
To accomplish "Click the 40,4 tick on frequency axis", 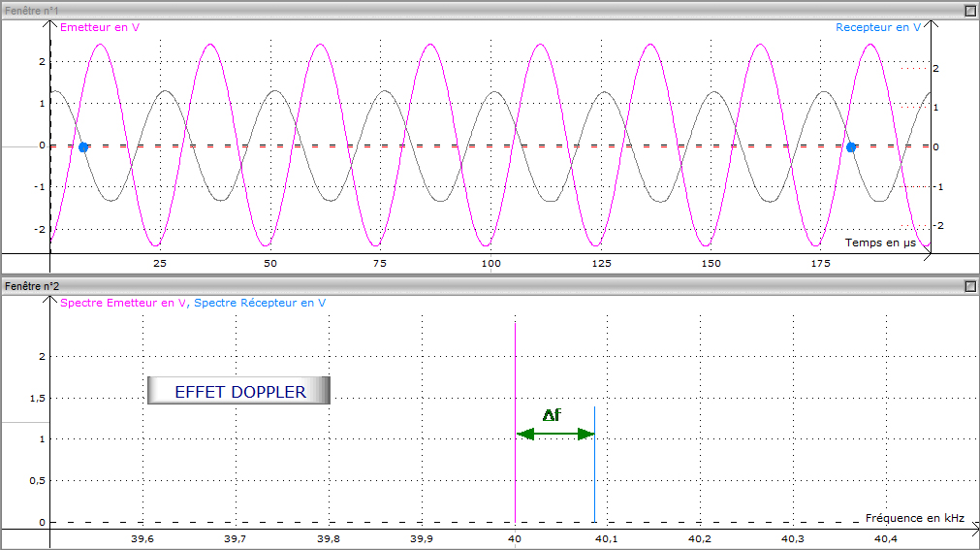I will [886, 538].
